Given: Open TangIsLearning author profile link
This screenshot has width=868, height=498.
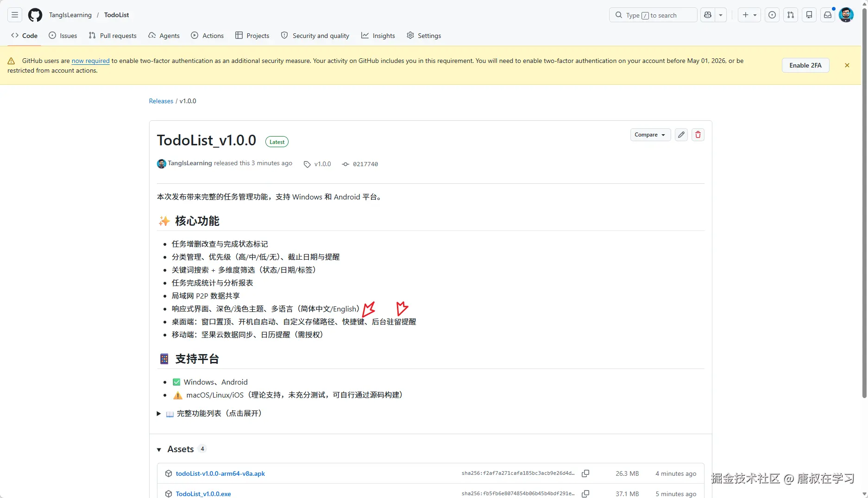Looking at the screenshot, I should tap(190, 163).
